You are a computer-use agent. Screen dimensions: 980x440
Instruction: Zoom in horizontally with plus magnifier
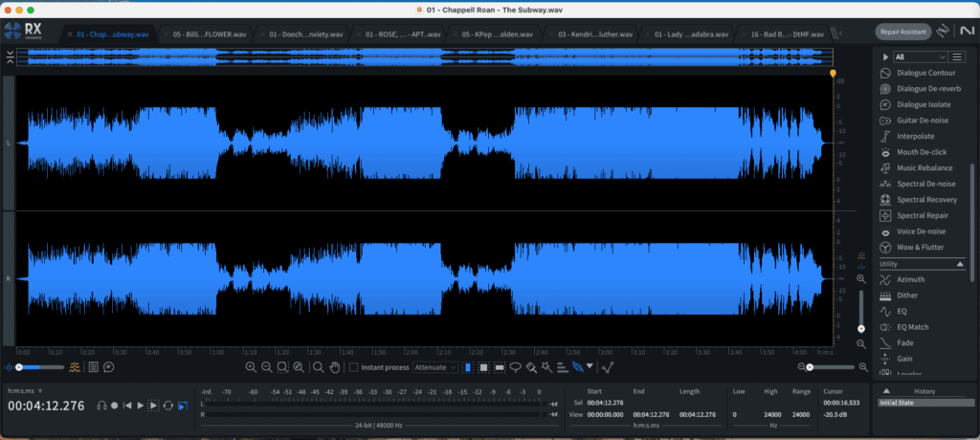[x=251, y=367]
